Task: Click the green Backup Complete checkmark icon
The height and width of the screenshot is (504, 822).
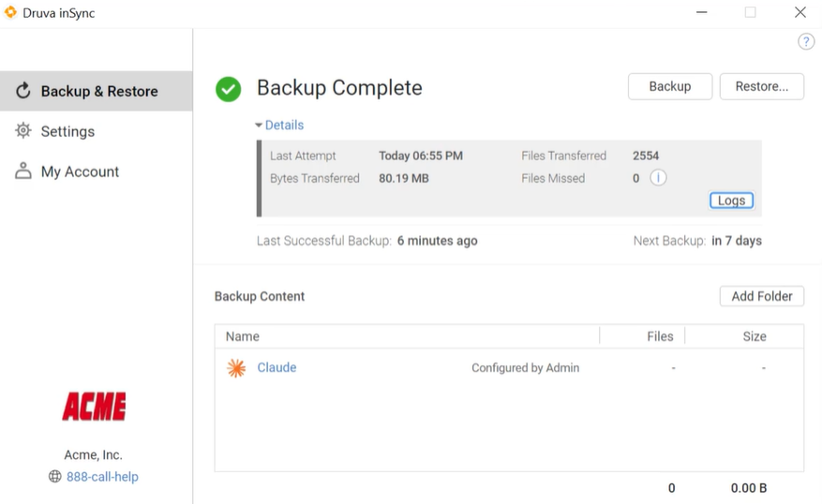Action: (228, 89)
